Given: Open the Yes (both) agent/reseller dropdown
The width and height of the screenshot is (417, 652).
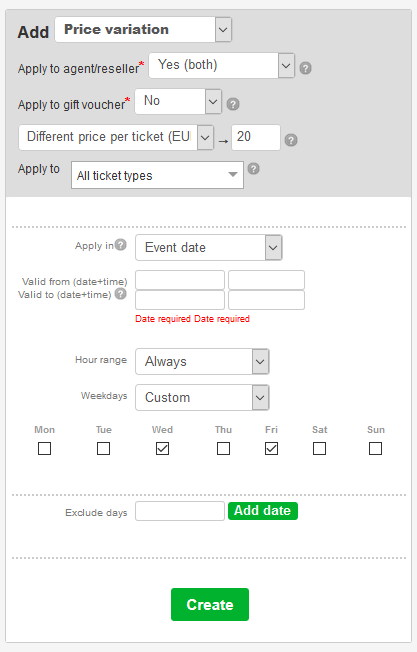Looking at the screenshot, I should coord(222,65).
